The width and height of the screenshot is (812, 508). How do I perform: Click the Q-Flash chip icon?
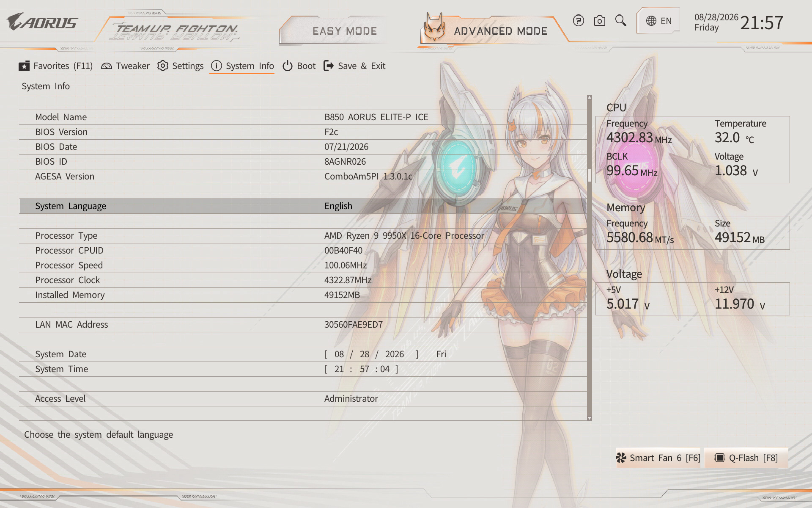click(x=719, y=458)
